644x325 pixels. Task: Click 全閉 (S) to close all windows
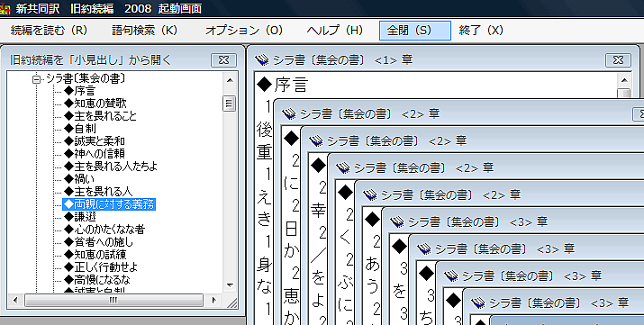pyautogui.click(x=415, y=31)
